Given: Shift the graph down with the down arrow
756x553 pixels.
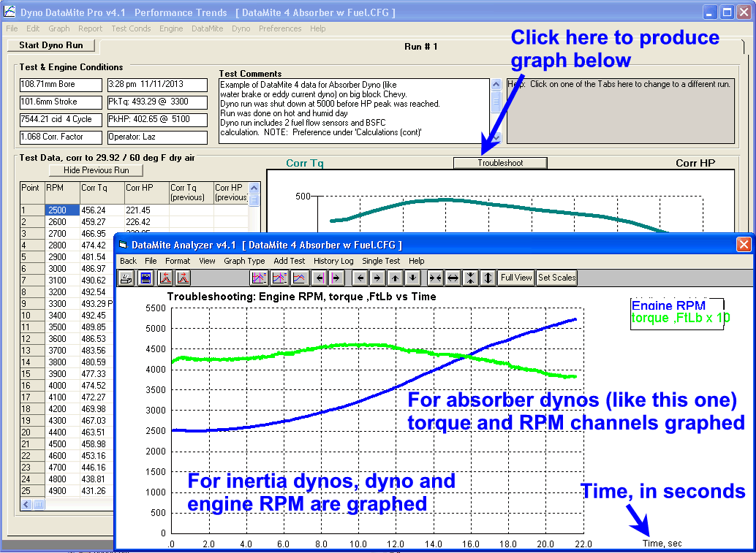Looking at the screenshot, I should tap(412, 278).
